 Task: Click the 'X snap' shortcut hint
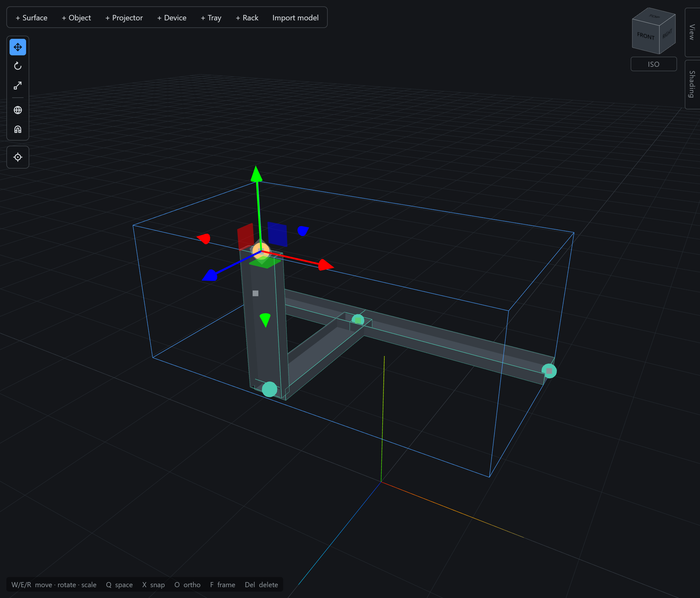click(153, 585)
